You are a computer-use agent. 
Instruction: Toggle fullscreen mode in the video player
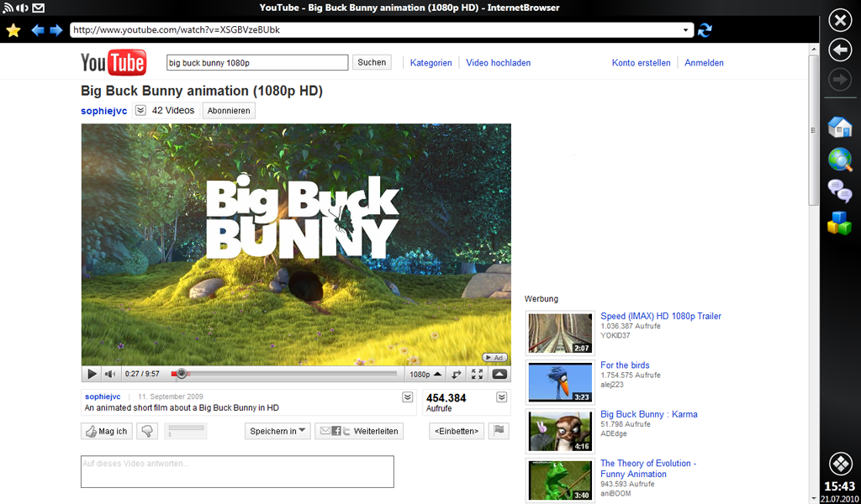coord(477,375)
